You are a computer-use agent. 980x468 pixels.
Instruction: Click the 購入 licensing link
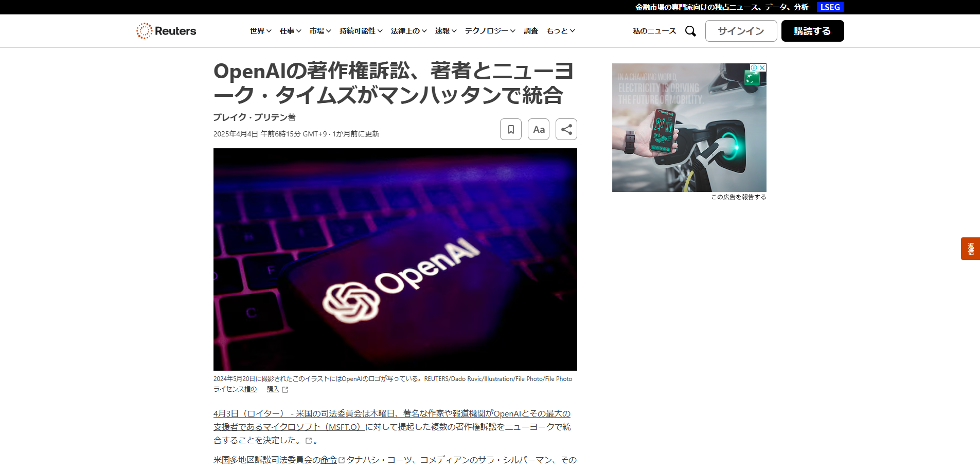[x=273, y=389]
